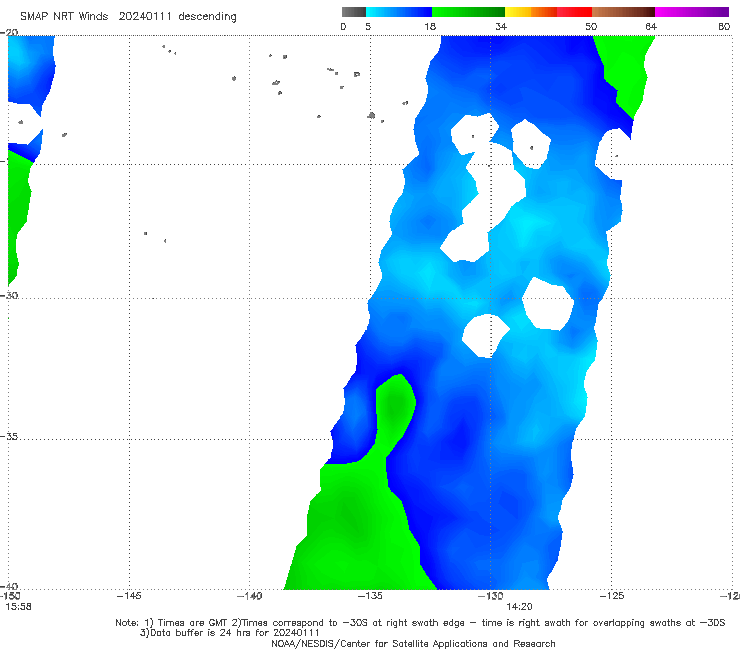Viewport: 740px width, 650px height.
Task: Click the brown segment of the color bar
Action: pos(623,12)
